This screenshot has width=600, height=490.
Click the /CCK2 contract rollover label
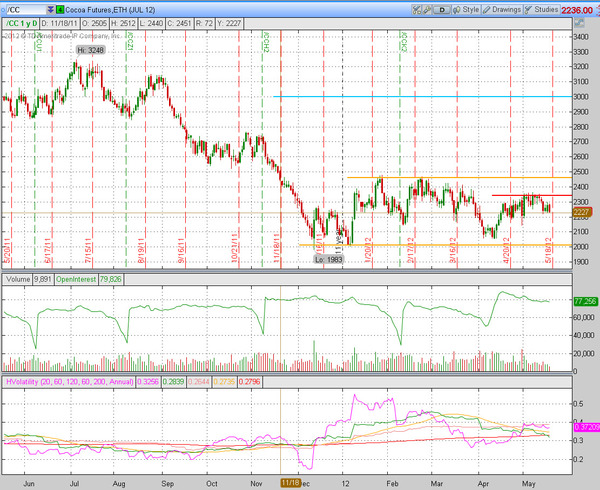pos(404,42)
